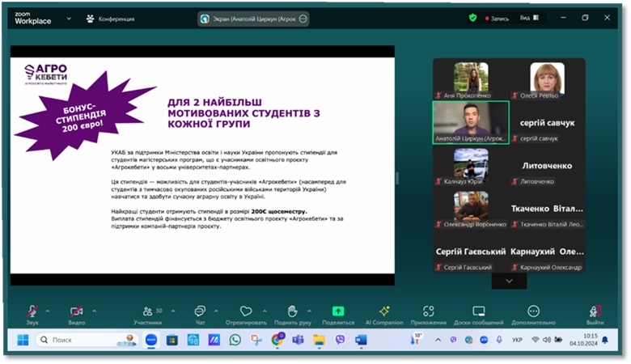Open the clock showing 10:15 04.10.2024
This screenshot has height=364, width=631.
(x=583, y=340)
